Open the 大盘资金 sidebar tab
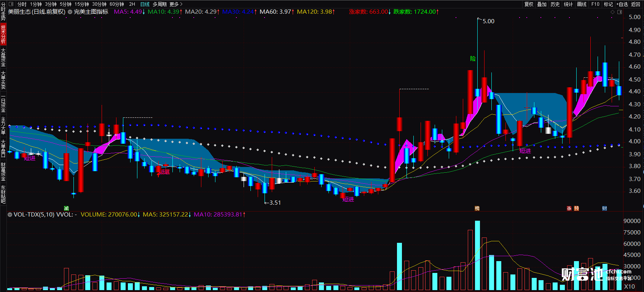 (3, 57)
